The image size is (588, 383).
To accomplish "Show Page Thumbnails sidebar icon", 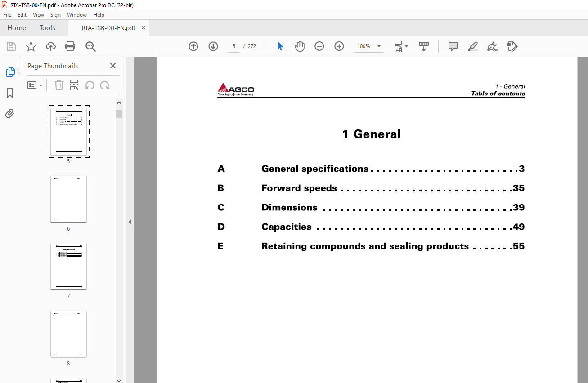I will click(10, 72).
